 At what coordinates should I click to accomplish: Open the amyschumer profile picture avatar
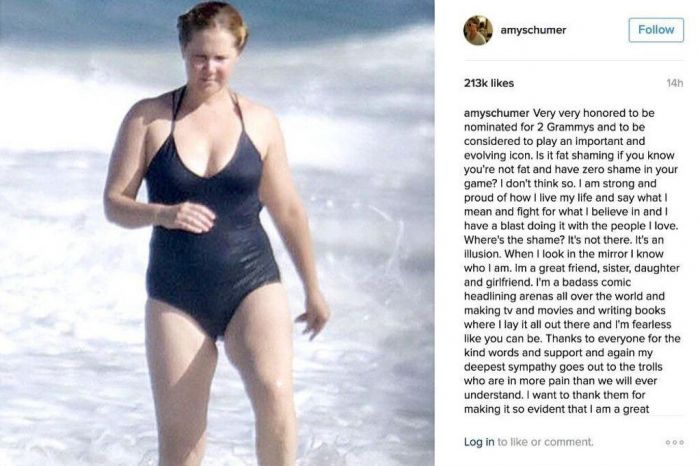[x=478, y=30]
